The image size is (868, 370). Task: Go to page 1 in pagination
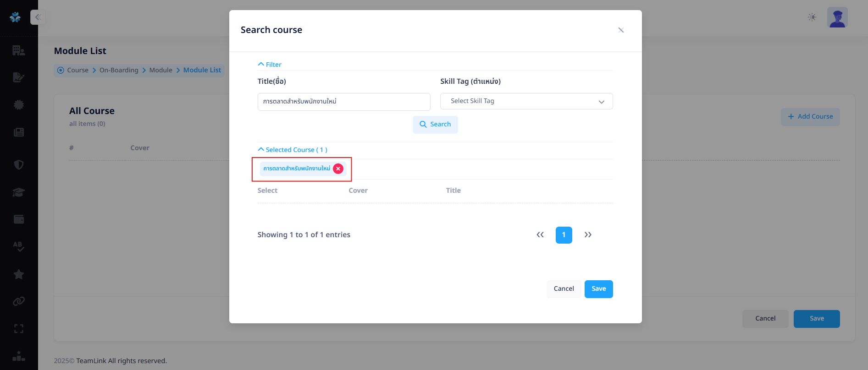pyautogui.click(x=564, y=235)
